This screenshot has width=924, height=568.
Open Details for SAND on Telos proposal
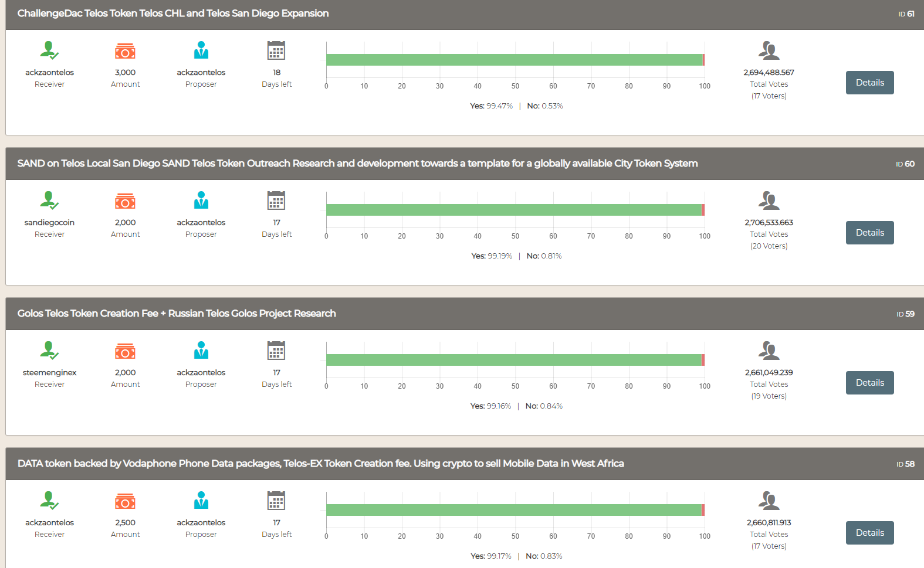[x=869, y=233]
